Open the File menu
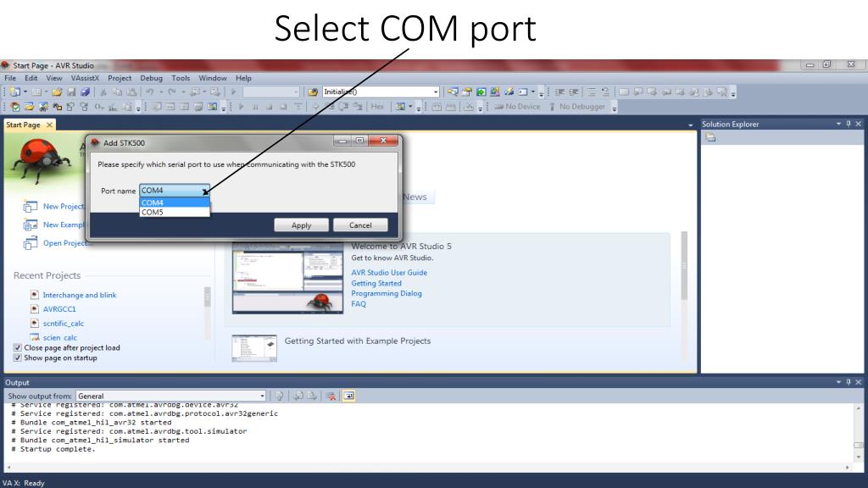The height and width of the screenshot is (488, 868). coord(10,78)
